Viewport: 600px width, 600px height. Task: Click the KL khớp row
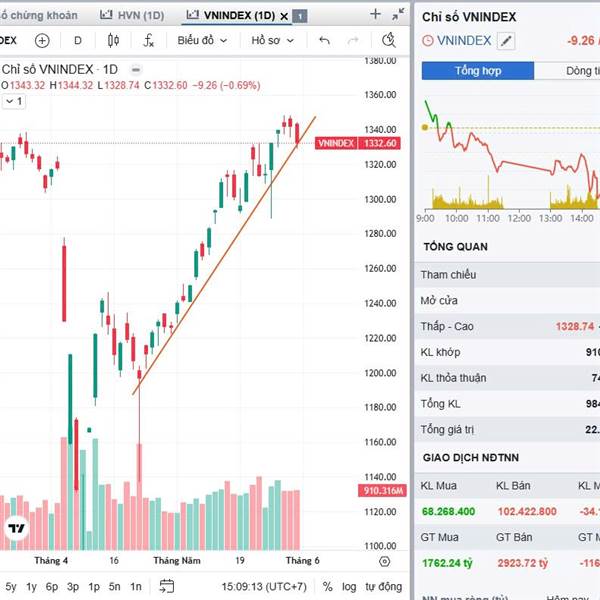click(x=507, y=352)
